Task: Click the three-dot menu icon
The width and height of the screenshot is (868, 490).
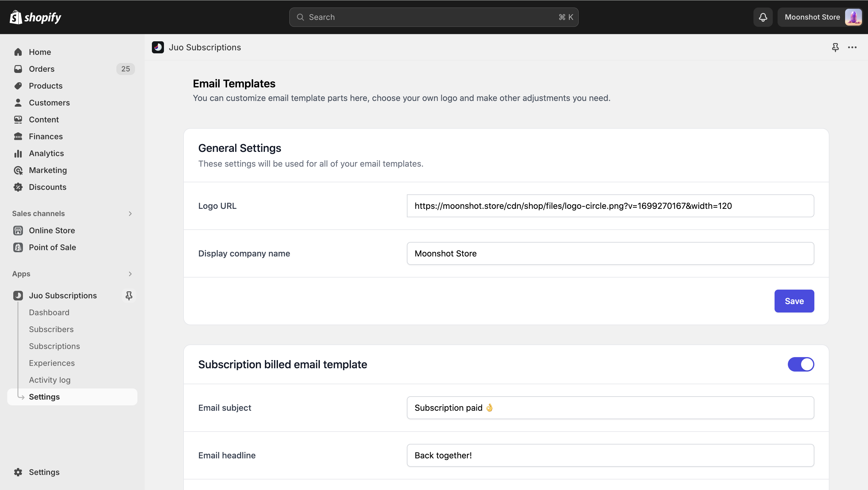Action: (x=853, y=47)
